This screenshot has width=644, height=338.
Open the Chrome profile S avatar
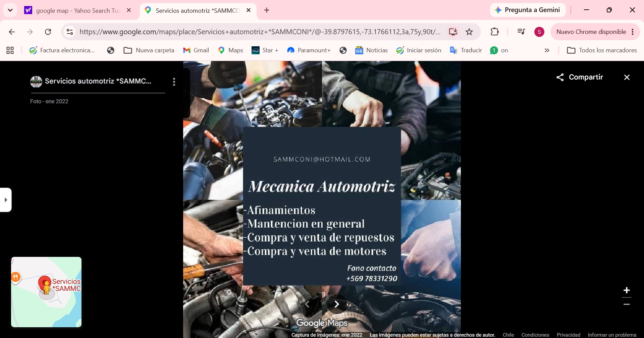tap(539, 32)
